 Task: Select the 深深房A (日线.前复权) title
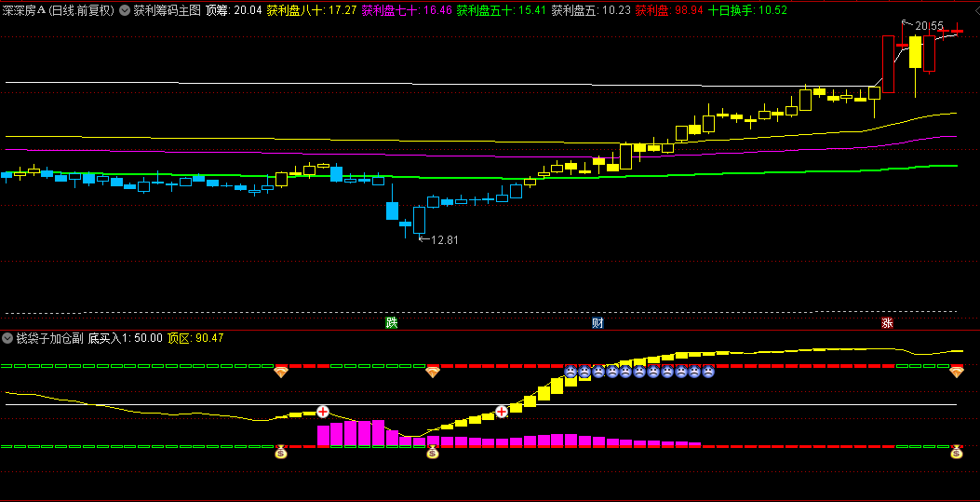(60, 10)
